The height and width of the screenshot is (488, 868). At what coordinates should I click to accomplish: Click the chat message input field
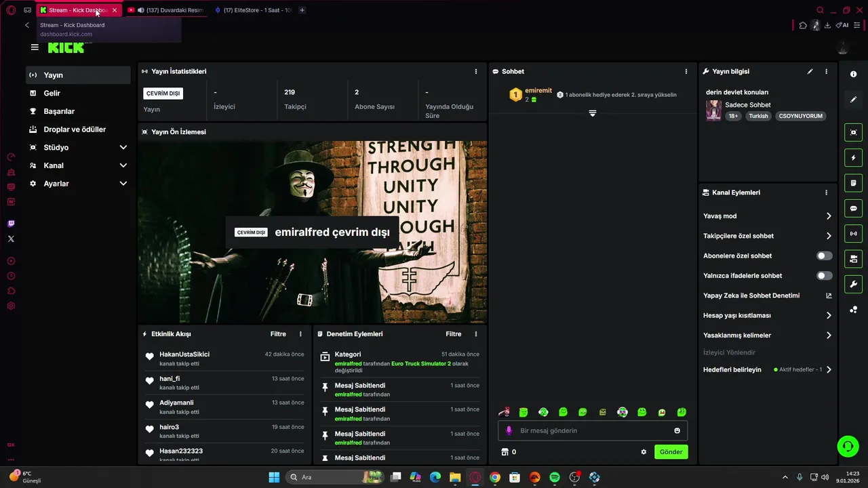coord(593,430)
